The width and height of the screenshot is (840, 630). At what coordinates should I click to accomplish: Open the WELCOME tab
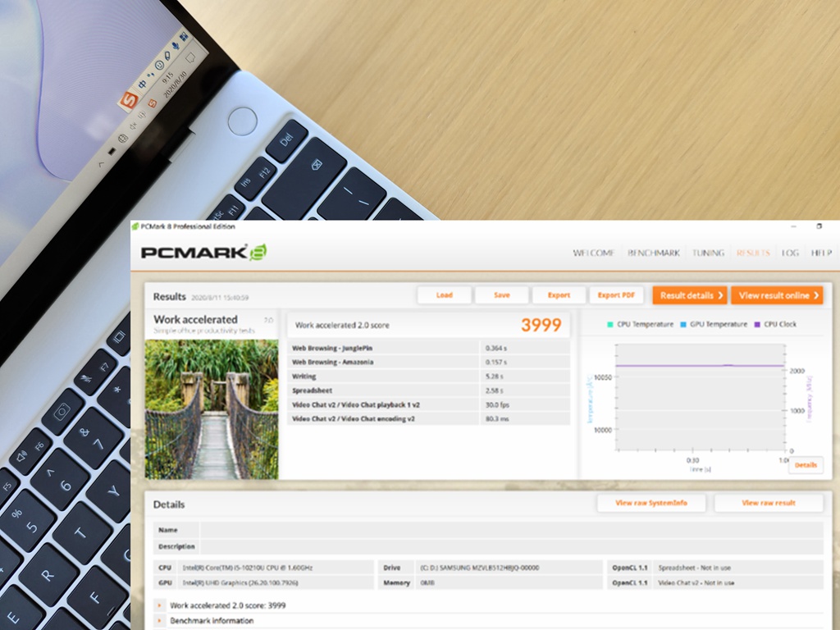[594, 253]
